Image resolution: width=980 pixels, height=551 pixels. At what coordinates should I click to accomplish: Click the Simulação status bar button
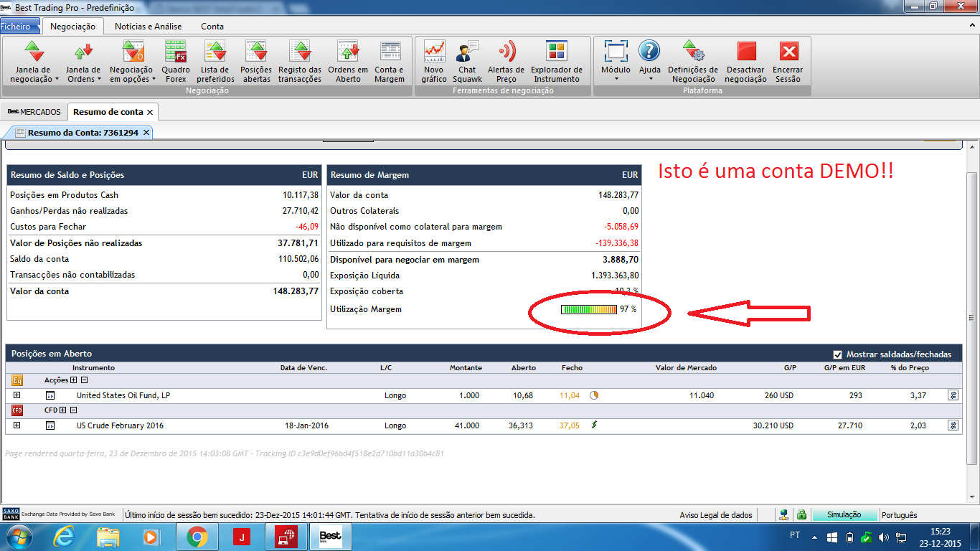pos(844,515)
